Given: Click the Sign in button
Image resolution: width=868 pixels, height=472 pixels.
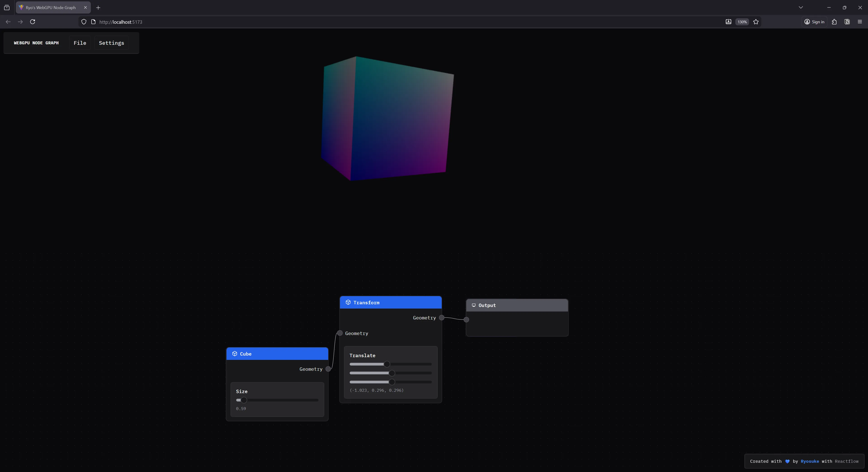Looking at the screenshot, I should point(814,22).
